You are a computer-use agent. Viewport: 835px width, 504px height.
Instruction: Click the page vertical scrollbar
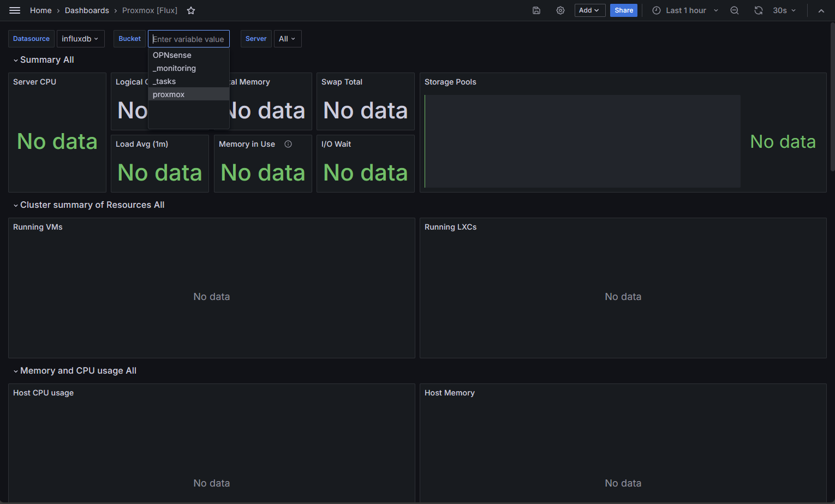[x=832, y=97]
